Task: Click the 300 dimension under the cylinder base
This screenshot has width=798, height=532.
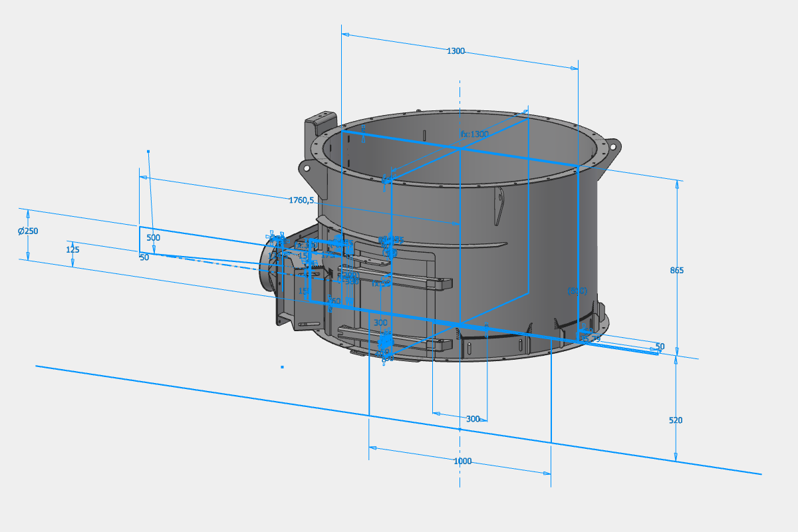Action: pyautogui.click(x=473, y=419)
